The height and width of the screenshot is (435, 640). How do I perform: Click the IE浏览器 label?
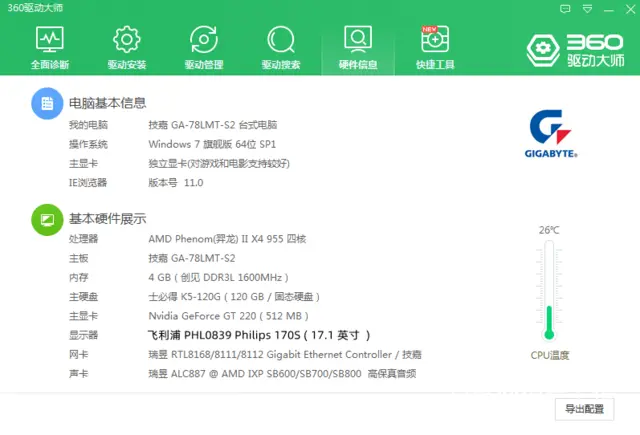[88, 182]
